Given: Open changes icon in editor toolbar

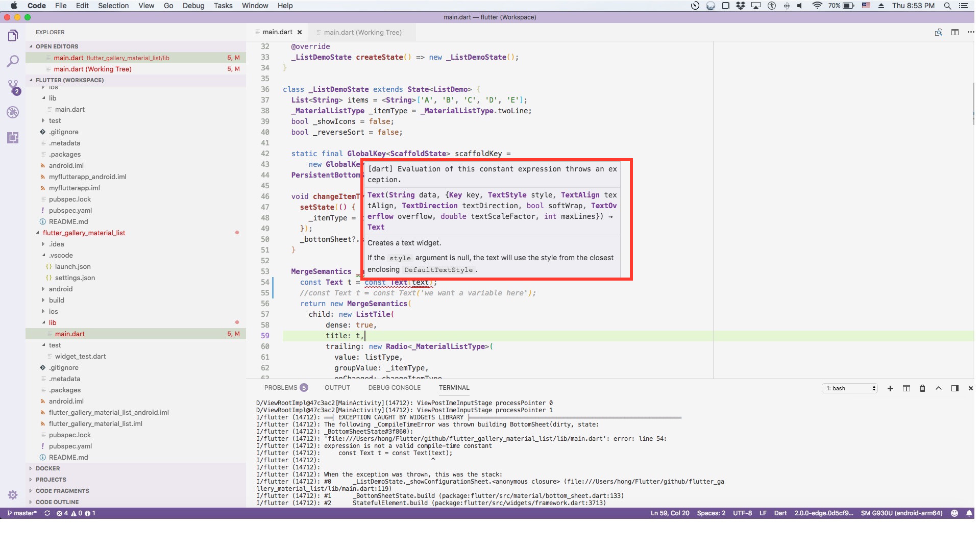Looking at the screenshot, I should pyautogui.click(x=939, y=32).
